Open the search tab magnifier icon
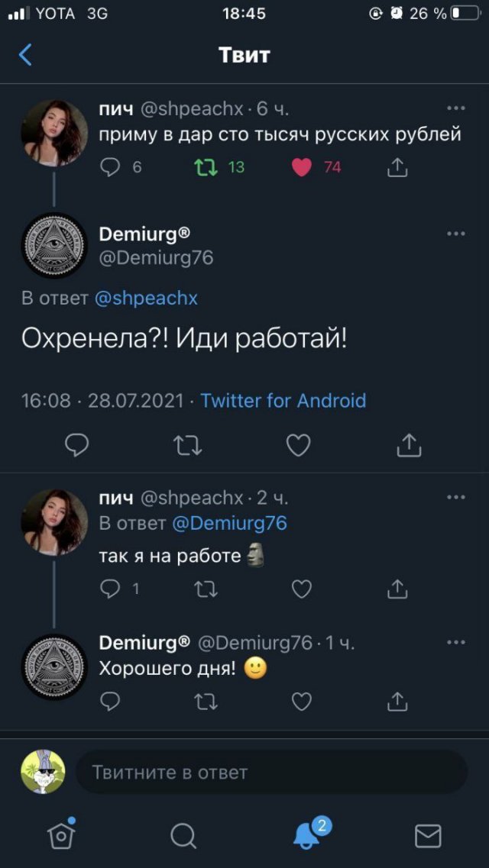This screenshot has width=489, height=868. pyautogui.click(x=183, y=836)
